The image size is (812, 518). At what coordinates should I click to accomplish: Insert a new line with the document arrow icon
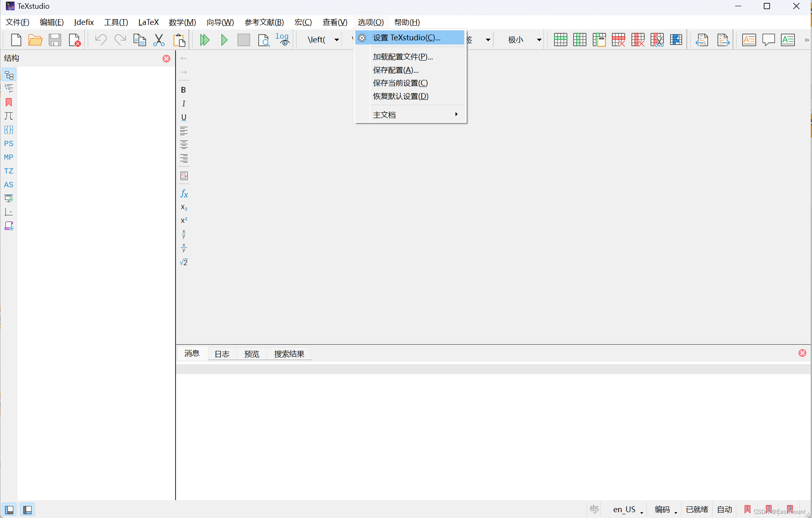(x=184, y=176)
